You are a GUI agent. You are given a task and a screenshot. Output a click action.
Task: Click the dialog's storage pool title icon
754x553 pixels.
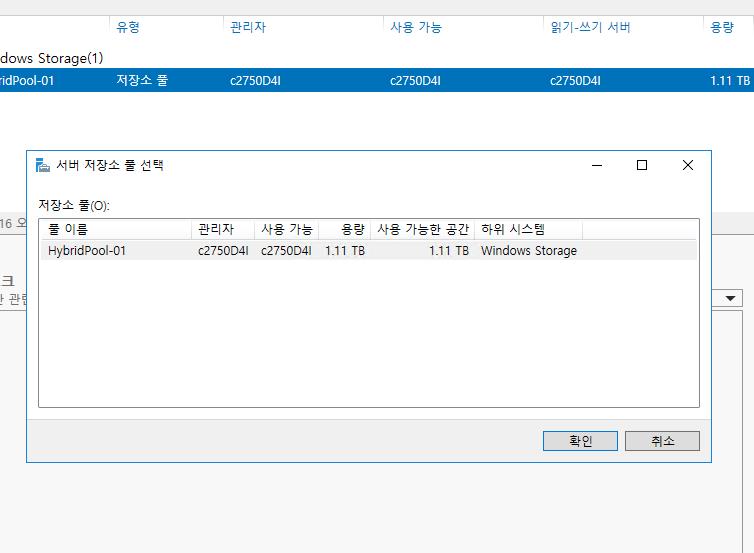point(43,165)
